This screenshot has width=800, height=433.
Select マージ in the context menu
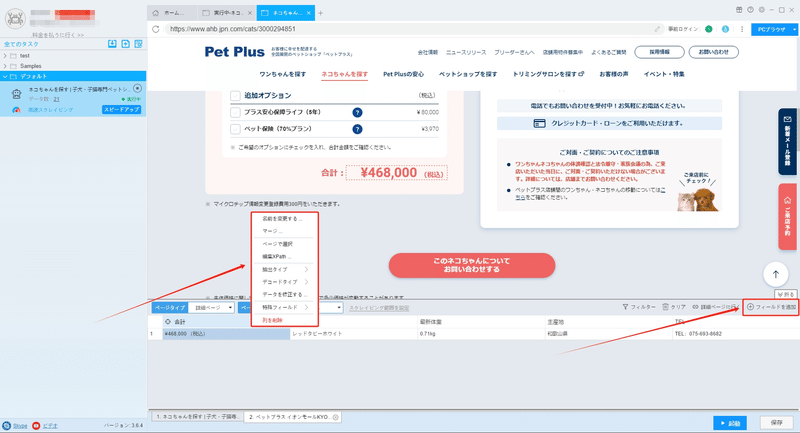click(272, 231)
